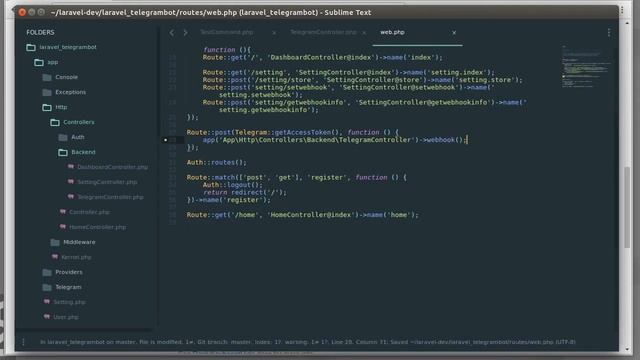Click the PHP icon beside User.php
Viewport: 640px width, 360px height.
click(47, 317)
